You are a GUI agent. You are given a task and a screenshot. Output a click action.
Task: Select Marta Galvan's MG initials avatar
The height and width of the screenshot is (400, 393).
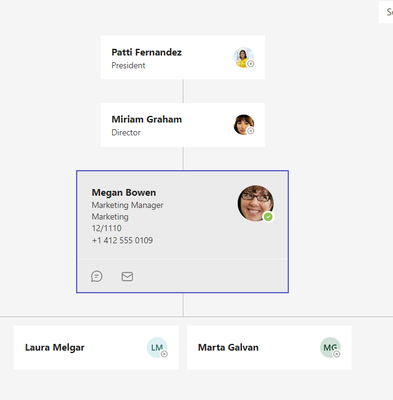point(330,348)
